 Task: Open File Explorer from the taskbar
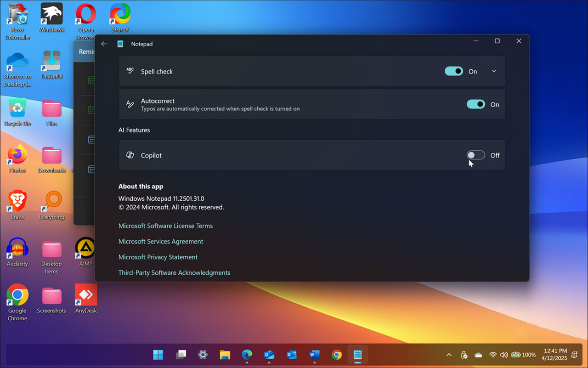[225, 355]
